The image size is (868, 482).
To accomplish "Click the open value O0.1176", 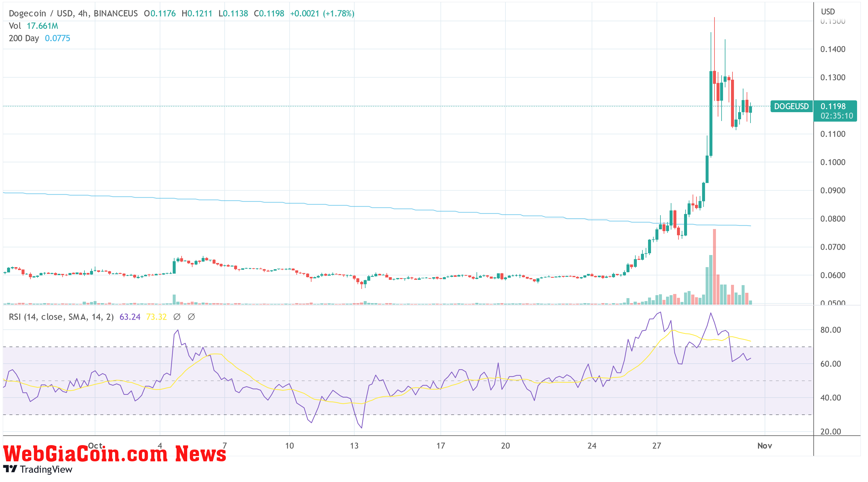I will (160, 14).
